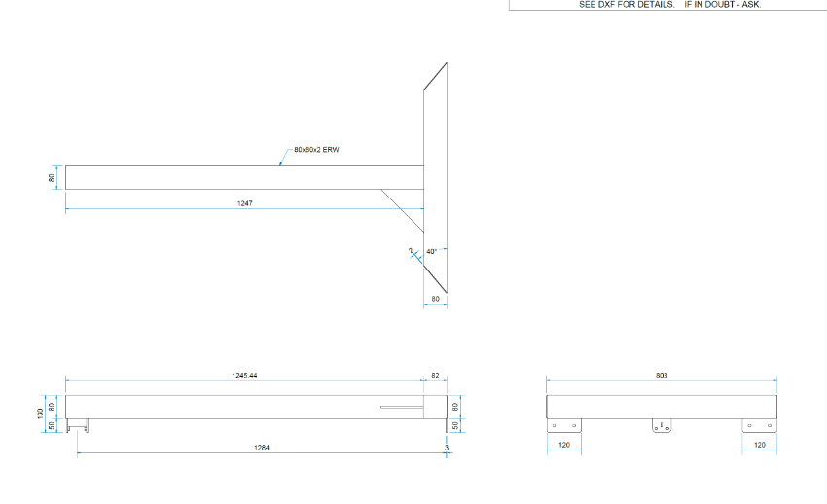Click the left 120 dimension in end view
Image resolution: width=827 pixels, height=504 pixels.
coord(563,445)
